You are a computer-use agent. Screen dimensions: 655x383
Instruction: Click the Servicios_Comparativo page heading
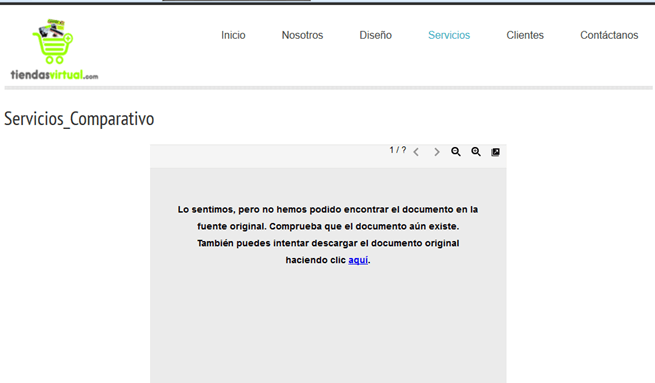79,119
